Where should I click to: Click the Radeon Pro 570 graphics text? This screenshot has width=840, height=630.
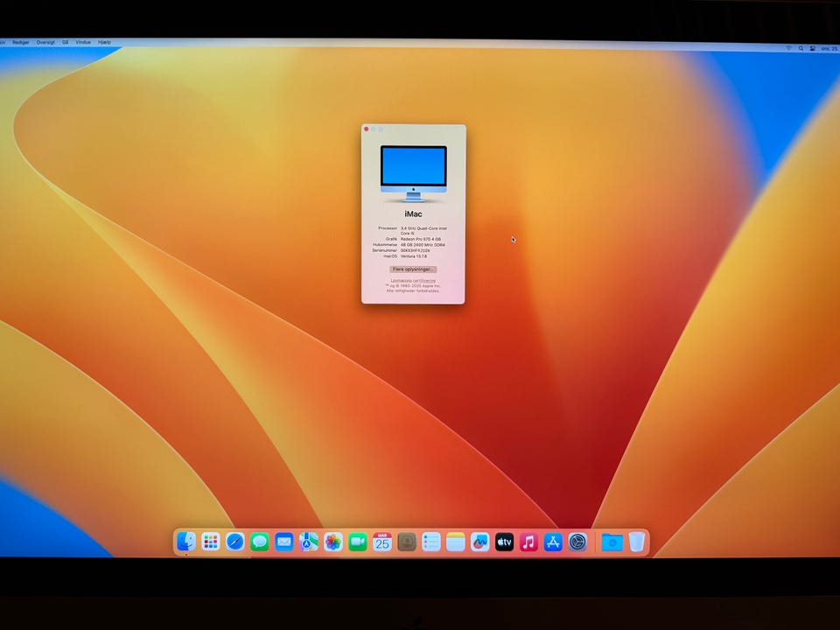point(421,240)
